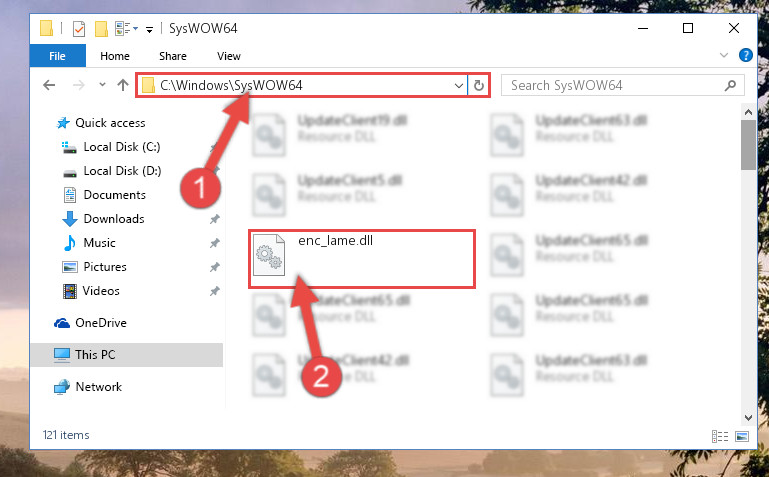
Task: Open recent locations dropdown arrow
Action: (102, 85)
